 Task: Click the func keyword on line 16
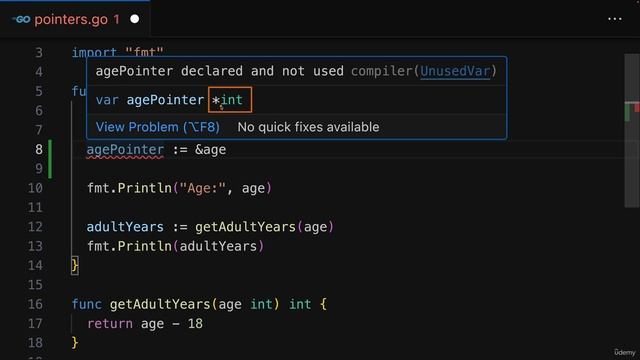[87, 304]
